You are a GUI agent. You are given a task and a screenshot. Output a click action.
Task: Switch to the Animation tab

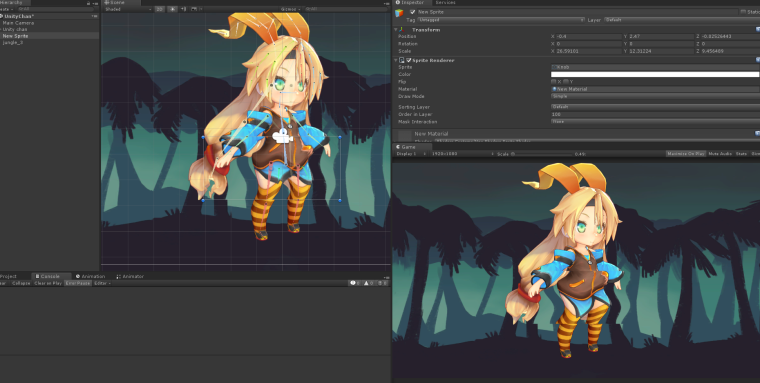coord(91,276)
